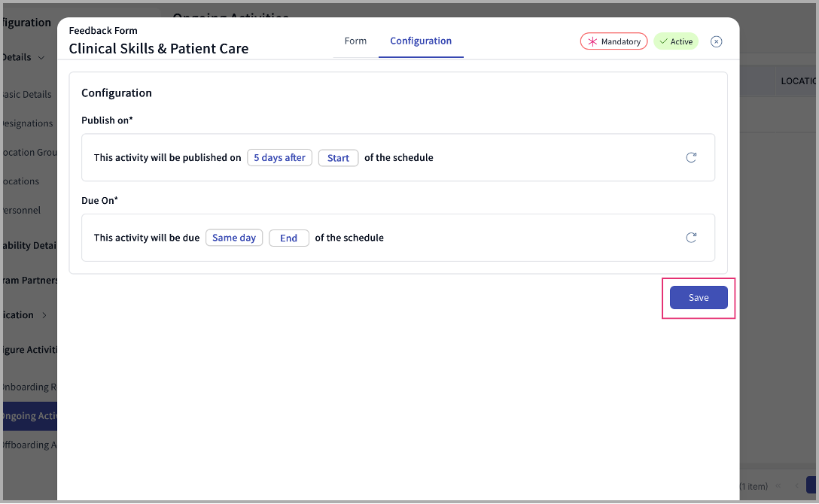Open the Start selector in Publish on
Viewport: 819px width, 504px height.
(x=338, y=157)
